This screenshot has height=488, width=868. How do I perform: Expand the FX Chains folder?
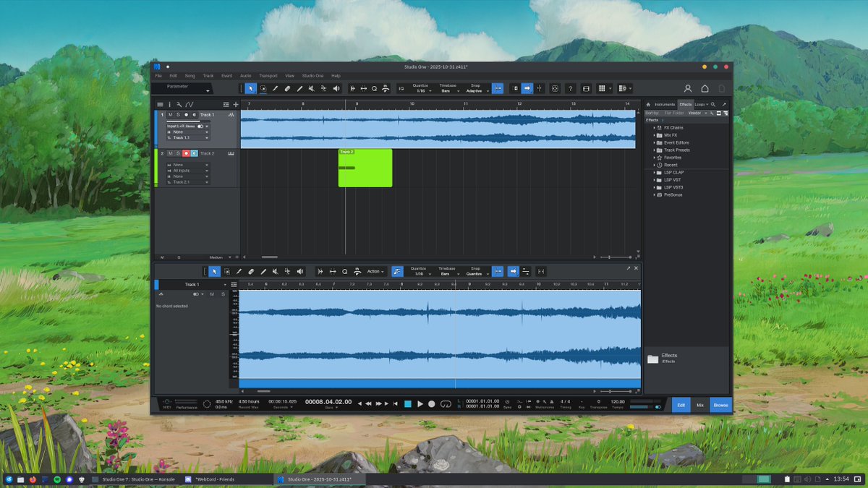click(654, 127)
